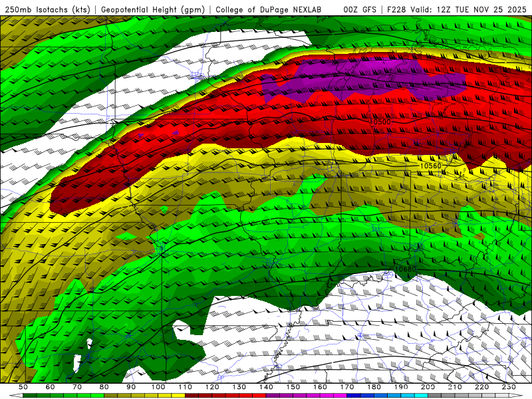Click the 70 value on the color scale
Image resolution: width=532 pixels, height=399 pixels.
pos(77,387)
